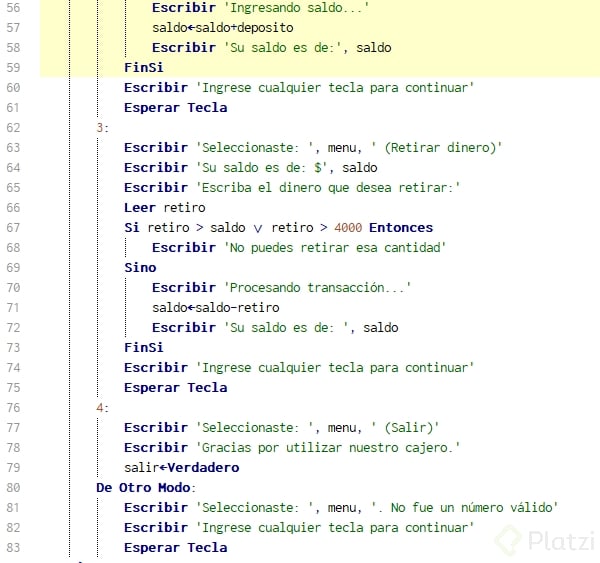Place cursor on the 'Leer retiro' statement
Image resolution: width=600 pixels, height=563 pixels.
[164, 208]
